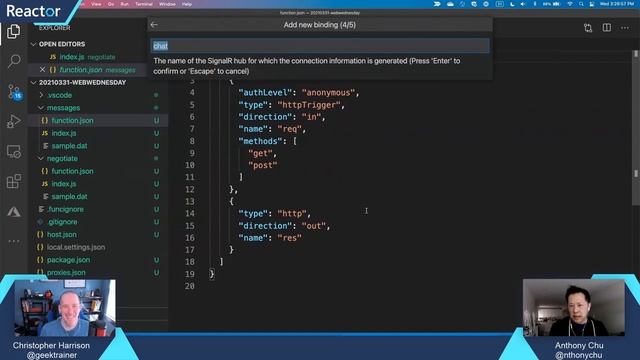Go back in the Add new binding wizard
640x360 pixels.
coord(154,25)
